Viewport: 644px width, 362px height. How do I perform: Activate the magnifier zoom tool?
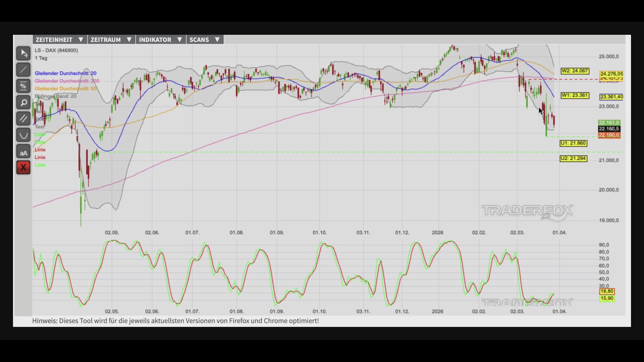coord(23,103)
